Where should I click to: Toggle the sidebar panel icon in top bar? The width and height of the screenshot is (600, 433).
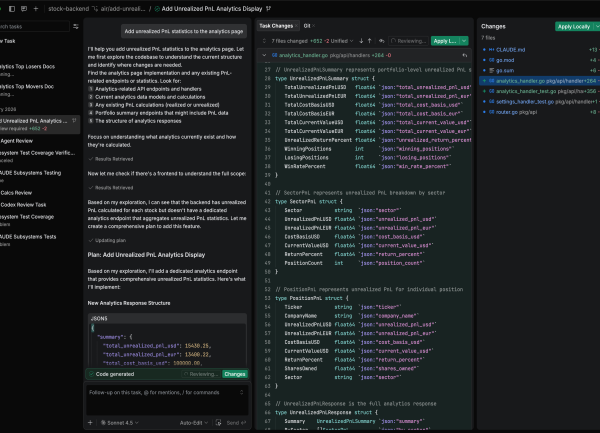point(12,8)
